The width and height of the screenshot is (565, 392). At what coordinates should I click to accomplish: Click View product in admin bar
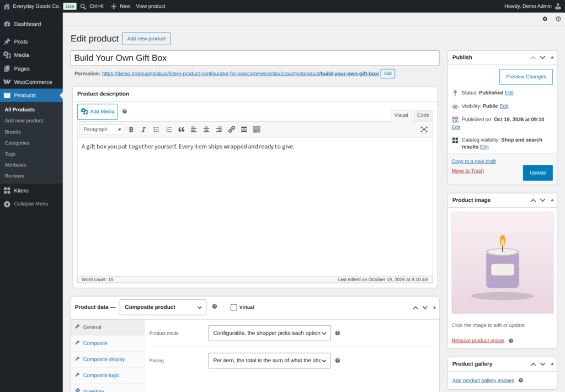151,6
